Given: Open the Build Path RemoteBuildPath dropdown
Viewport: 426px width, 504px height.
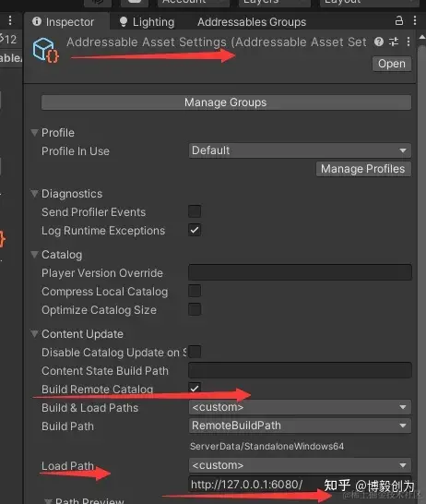Looking at the screenshot, I should click(300, 426).
